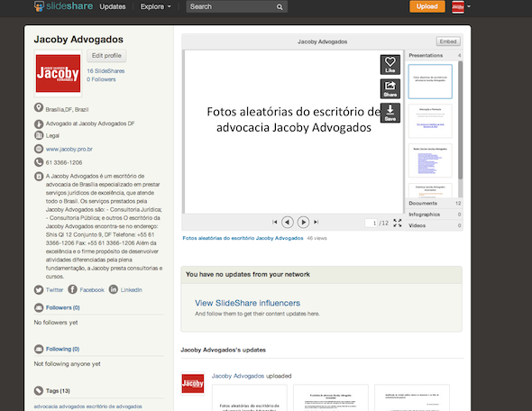532x411 pixels.
Task: Click the SlideShare logo
Action: pyautogui.click(x=63, y=6)
